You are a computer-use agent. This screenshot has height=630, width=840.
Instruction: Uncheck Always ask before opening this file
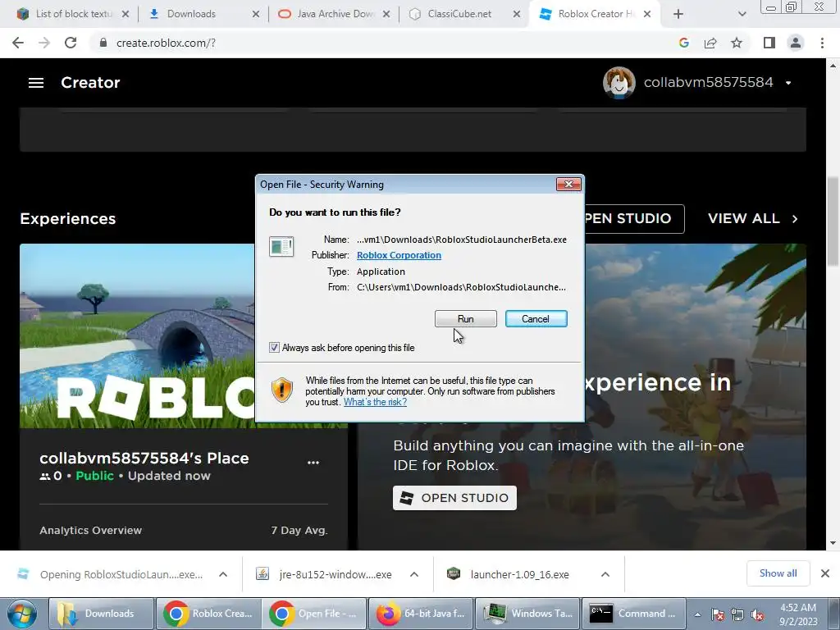tap(274, 348)
